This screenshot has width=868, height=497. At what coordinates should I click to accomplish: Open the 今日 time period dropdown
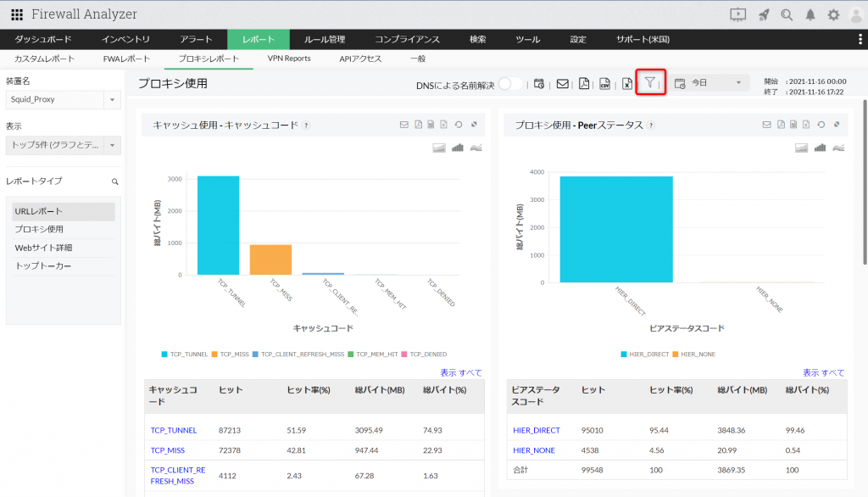pos(709,83)
